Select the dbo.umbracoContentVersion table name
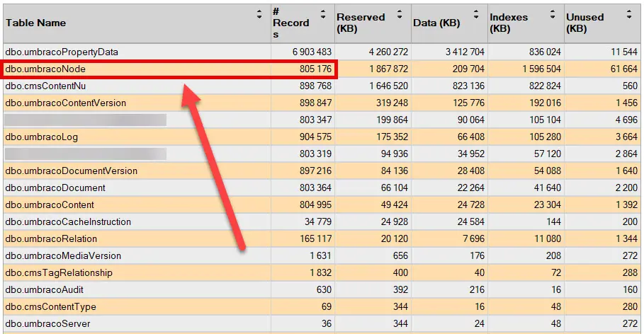Viewport: 644px width, 334px height. pyautogui.click(x=66, y=103)
